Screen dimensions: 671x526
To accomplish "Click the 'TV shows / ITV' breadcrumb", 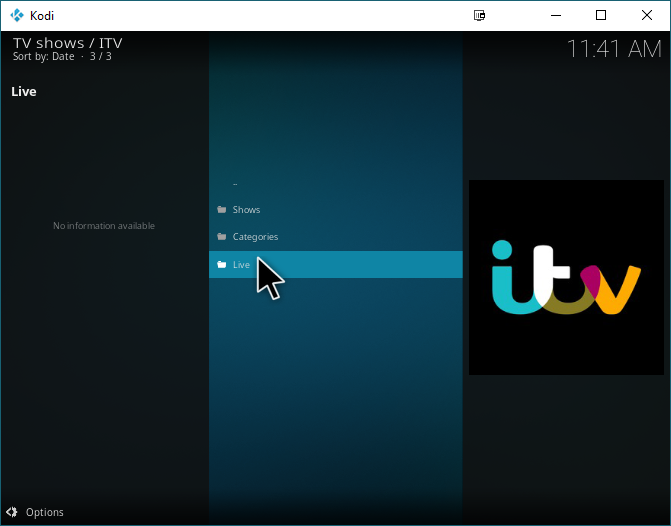I will tap(68, 43).
